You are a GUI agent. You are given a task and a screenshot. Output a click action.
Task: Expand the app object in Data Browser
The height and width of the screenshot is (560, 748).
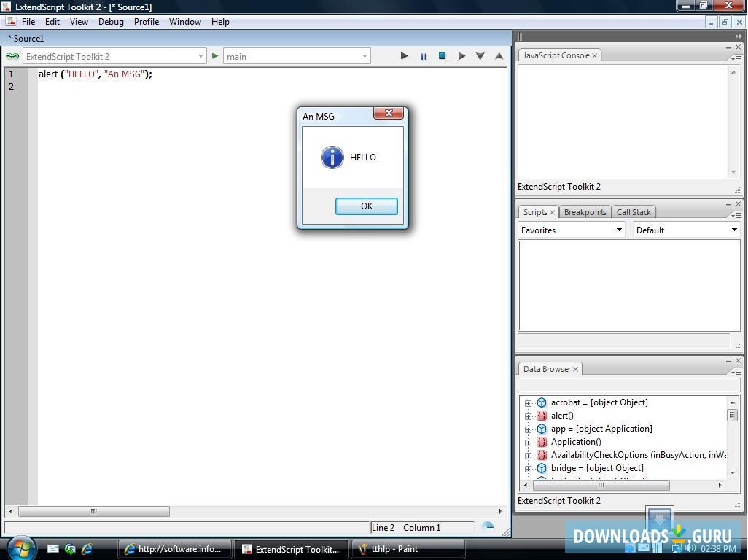[x=528, y=429]
